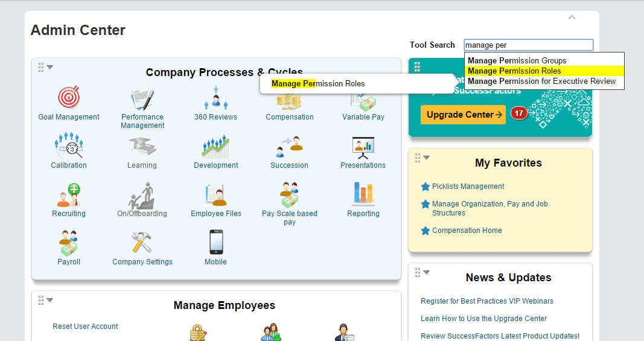
Task: Click the Goal Management text label
Action: (69, 117)
